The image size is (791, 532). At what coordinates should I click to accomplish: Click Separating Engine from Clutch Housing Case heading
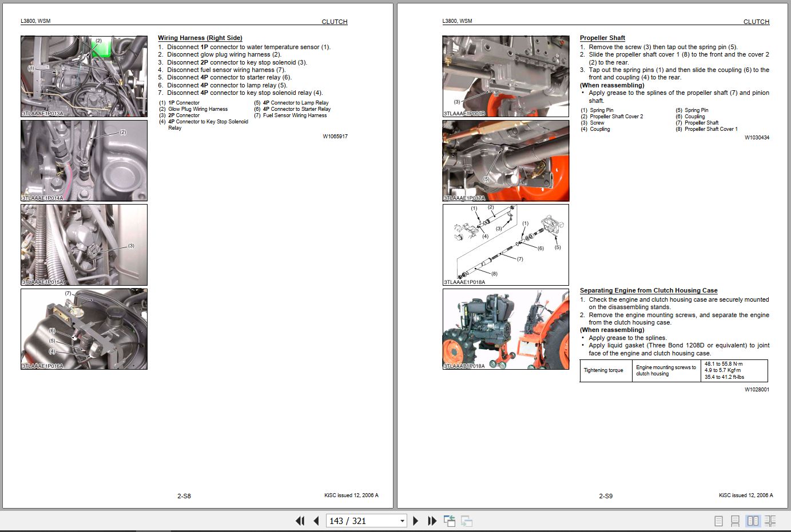[648, 290]
